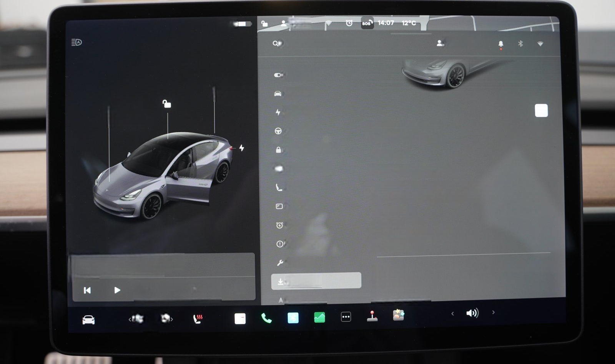Image resolution: width=615 pixels, height=364 pixels.
Task: Open Bluetooth settings in header
Action: 520,43
